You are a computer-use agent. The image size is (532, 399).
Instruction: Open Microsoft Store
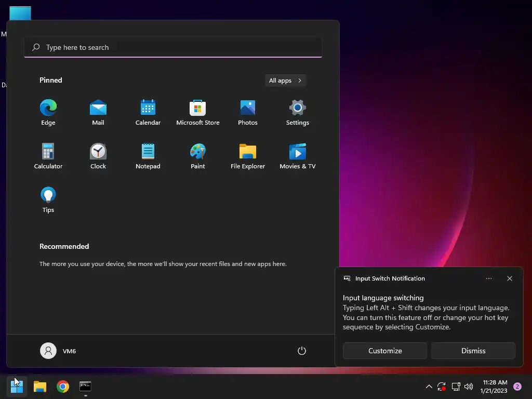(198, 113)
